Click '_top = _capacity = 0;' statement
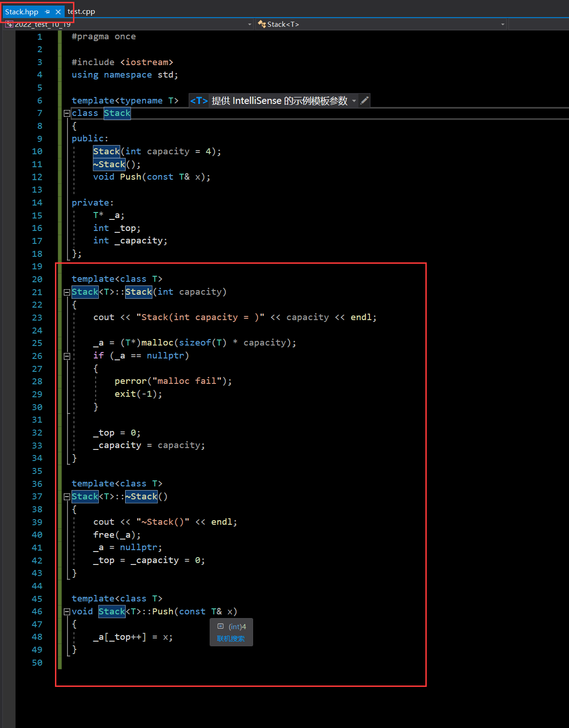 click(149, 560)
